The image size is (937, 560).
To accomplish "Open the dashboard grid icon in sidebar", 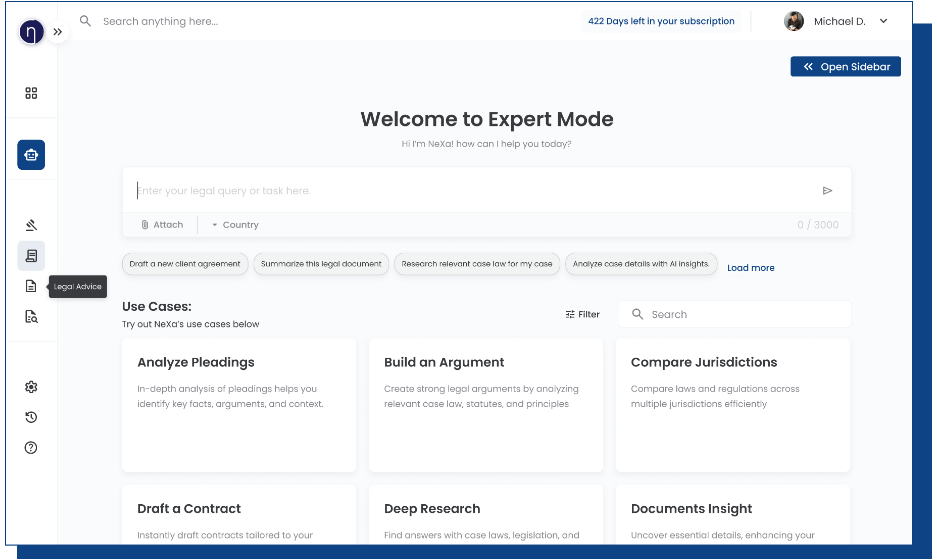I will pyautogui.click(x=31, y=93).
